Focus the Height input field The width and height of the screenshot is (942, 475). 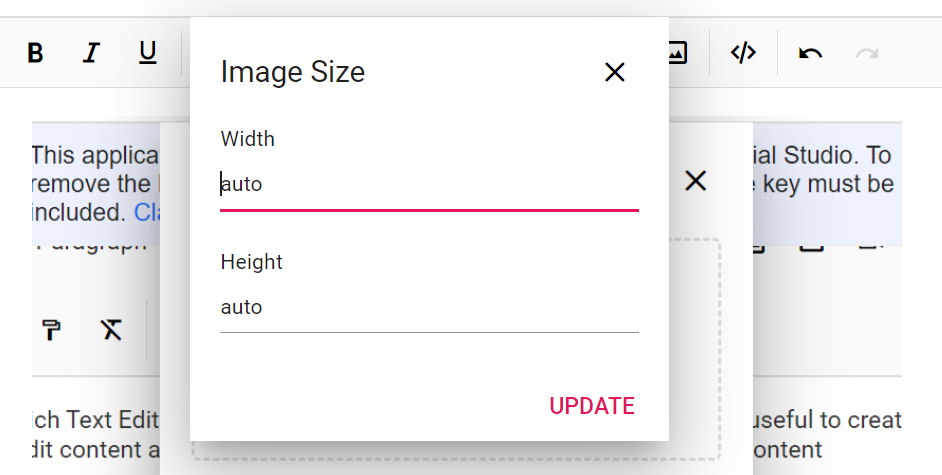point(429,307)
